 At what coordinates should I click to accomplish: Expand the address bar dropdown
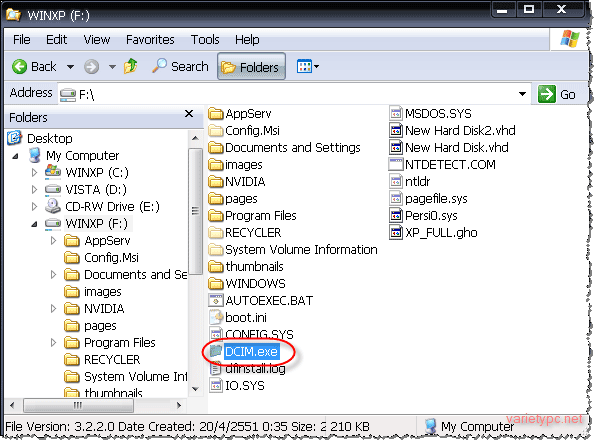click(x=522, y=94)
